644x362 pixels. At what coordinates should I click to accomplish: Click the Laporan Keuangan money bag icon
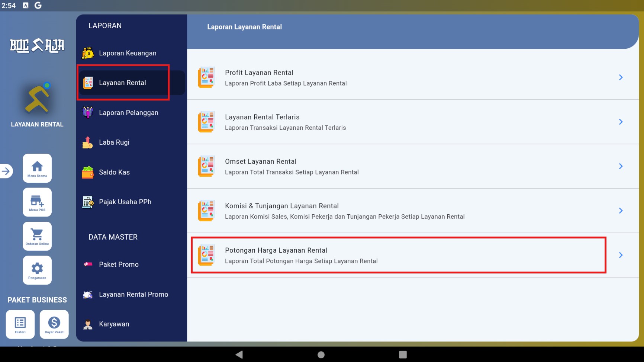click(x=88, y=53)
